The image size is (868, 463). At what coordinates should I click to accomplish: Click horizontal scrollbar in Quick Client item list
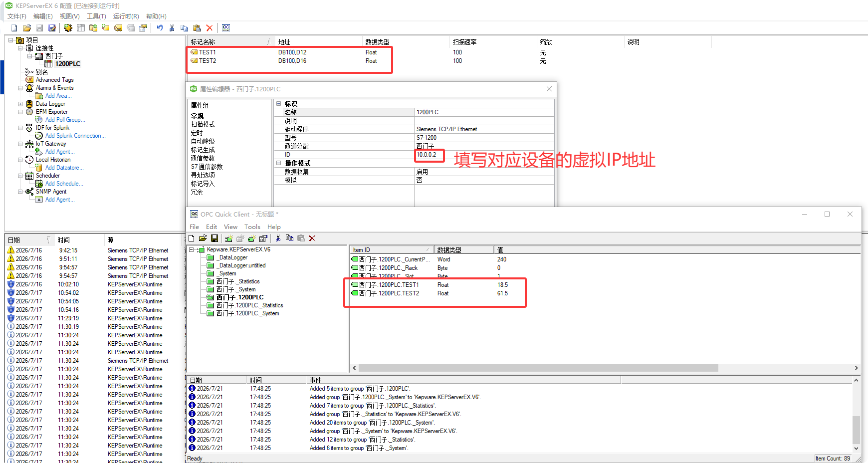[538, 368]
